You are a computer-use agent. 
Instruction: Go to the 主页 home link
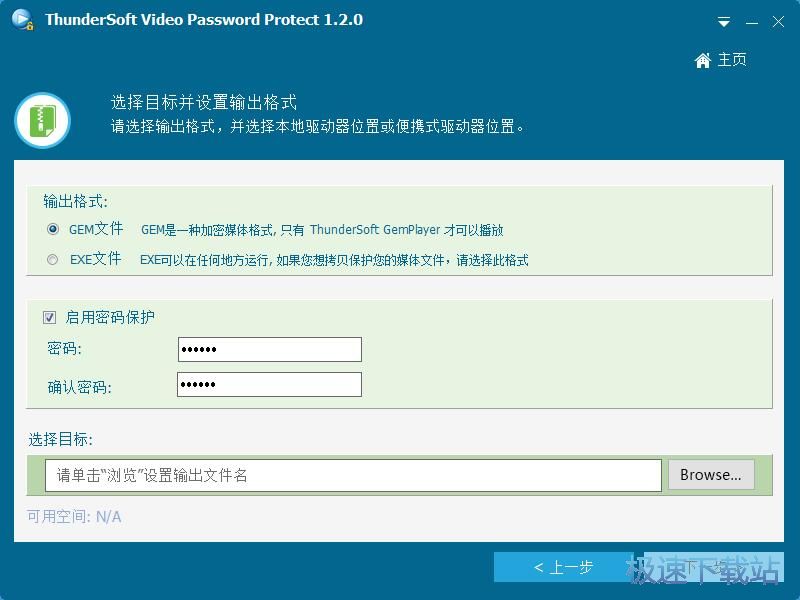click(x=732, y=60)
